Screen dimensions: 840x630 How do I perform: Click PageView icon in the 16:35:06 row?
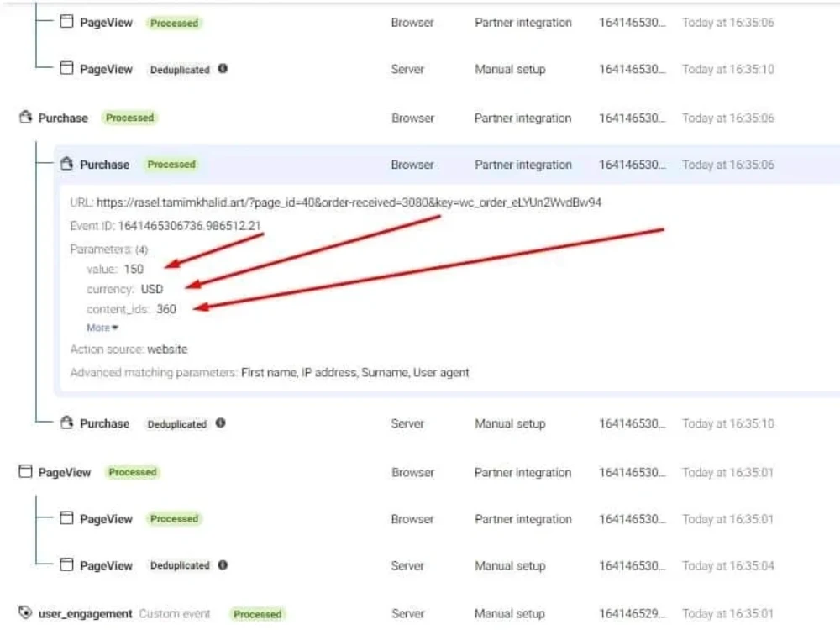(x=66, y=22)
